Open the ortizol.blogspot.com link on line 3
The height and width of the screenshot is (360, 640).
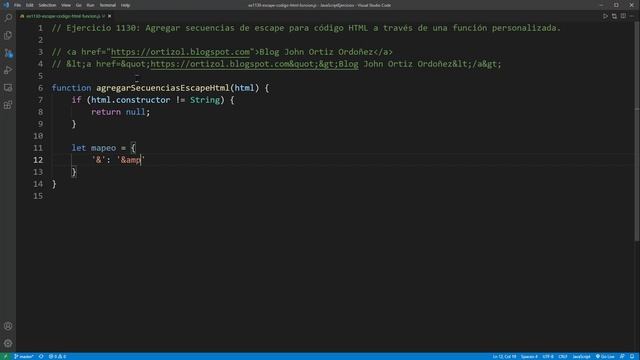click(180, 52)
